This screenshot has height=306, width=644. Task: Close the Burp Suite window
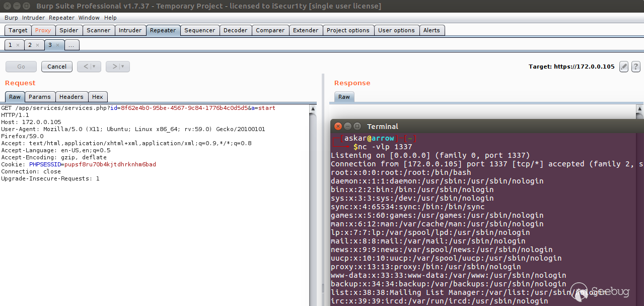(7, 6)
